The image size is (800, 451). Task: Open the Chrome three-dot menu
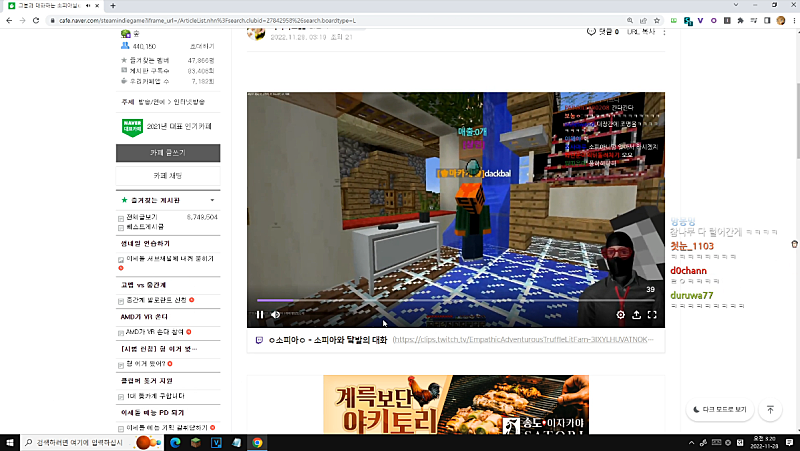coord(794,20)
